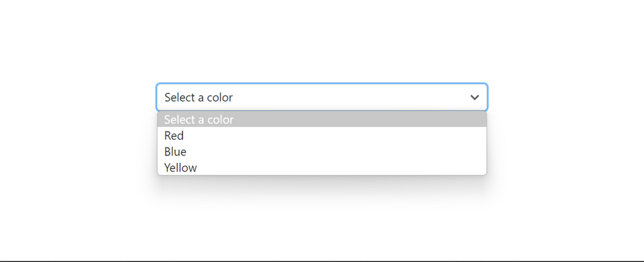644x262 pixels.
Task: Click the word Red in the options popup
Action: click(174, 136)
